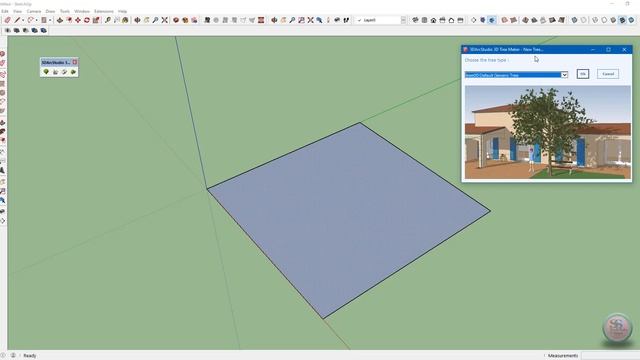Click the 3DArcStudio create new tree icon
Screen dimensions: 640x360
click(46, 72)
